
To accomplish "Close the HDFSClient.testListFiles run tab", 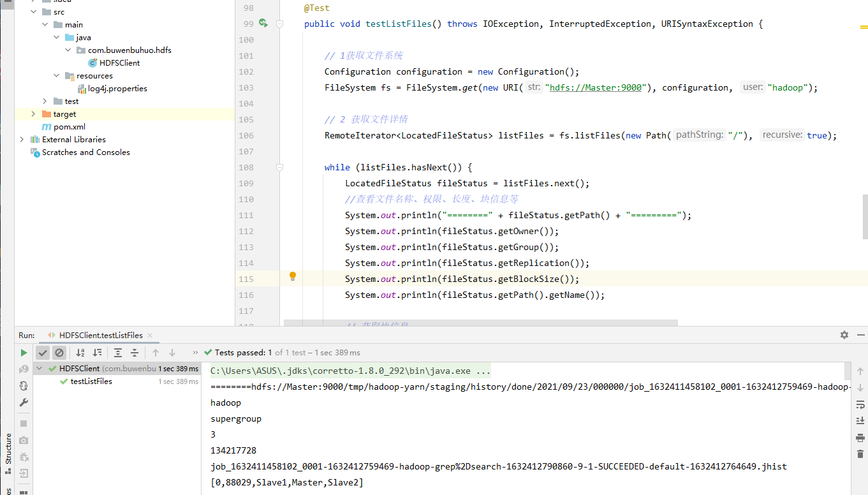I will pos(149,336).
